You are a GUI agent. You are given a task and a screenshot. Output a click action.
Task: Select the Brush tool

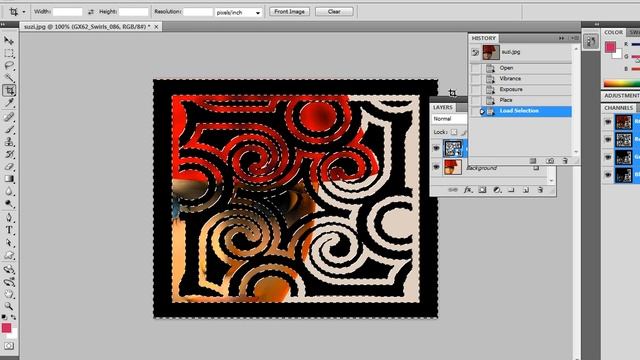(x=9, y=130)
